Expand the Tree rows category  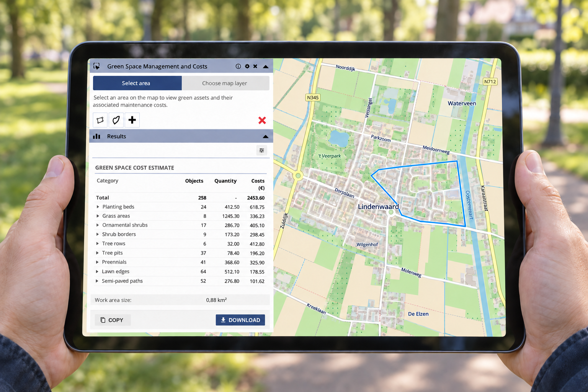98,243
